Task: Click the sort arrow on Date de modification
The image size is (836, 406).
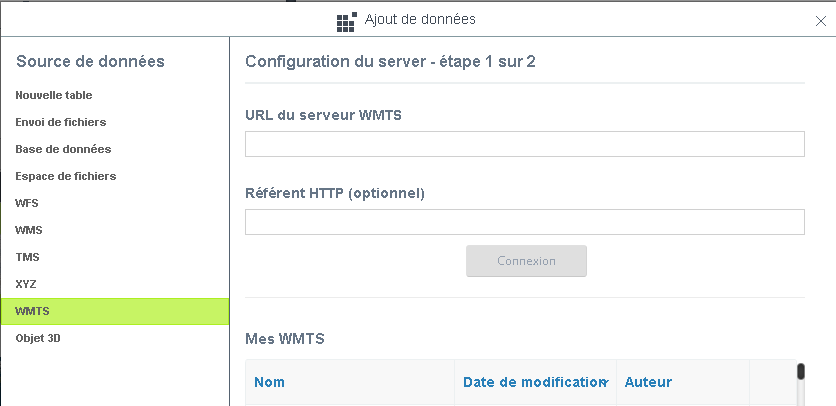Action: click(605, 383)
